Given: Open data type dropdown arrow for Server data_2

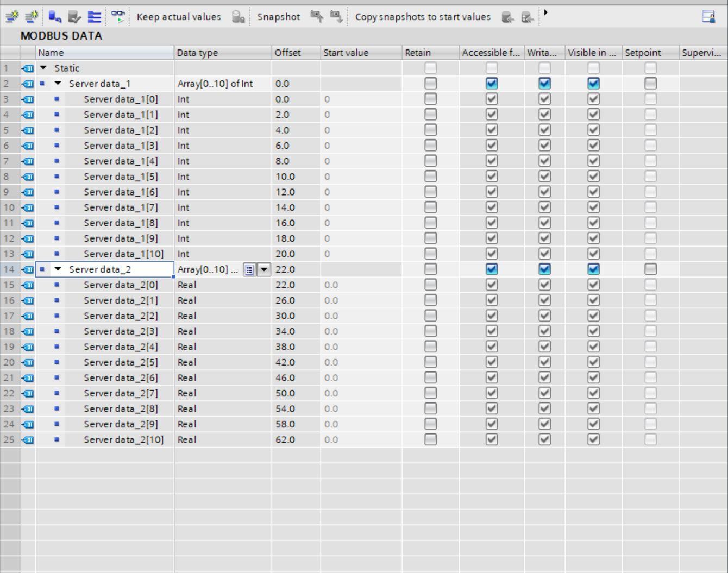Looking at the screenshot, I should tap(263, 269).
